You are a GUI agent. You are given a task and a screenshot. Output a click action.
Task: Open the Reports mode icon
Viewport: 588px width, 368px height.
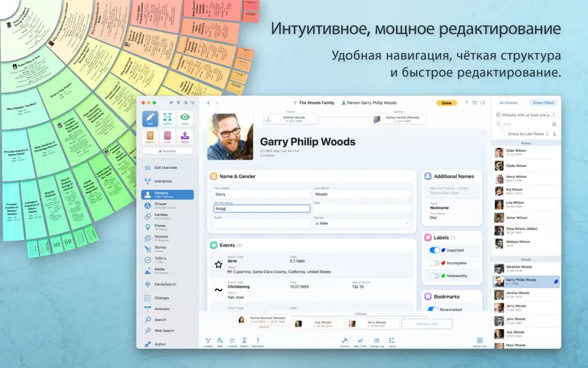[x=150, y=137]
